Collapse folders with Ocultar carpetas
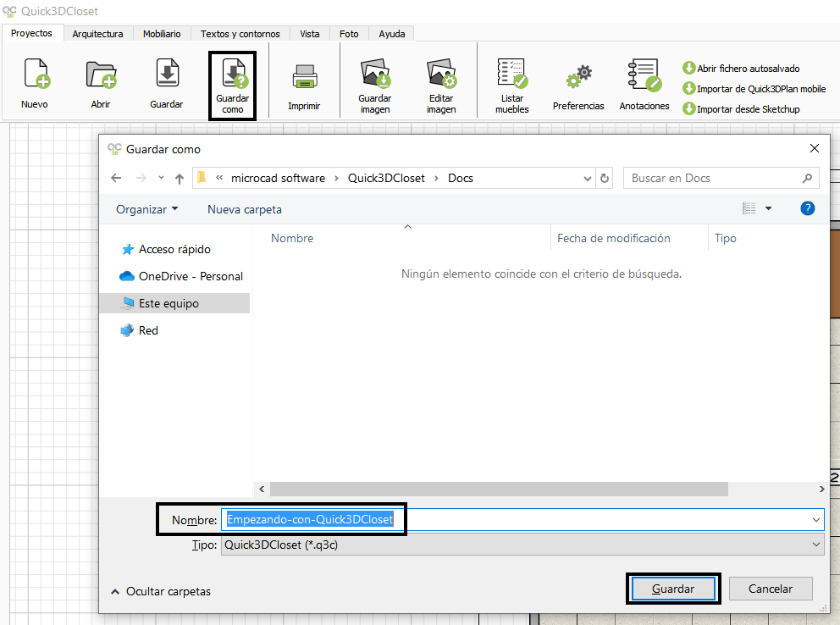 [x=161, y=591]
